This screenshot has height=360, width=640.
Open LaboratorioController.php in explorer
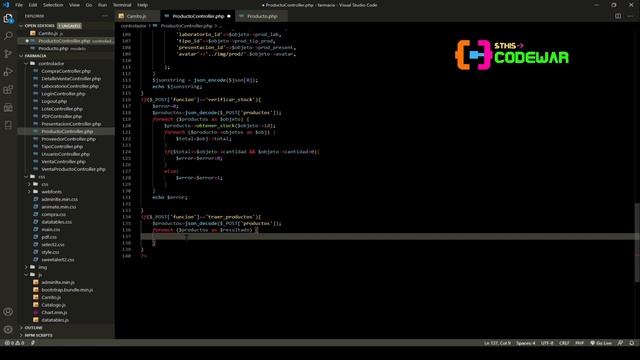(x=70, y=86)
